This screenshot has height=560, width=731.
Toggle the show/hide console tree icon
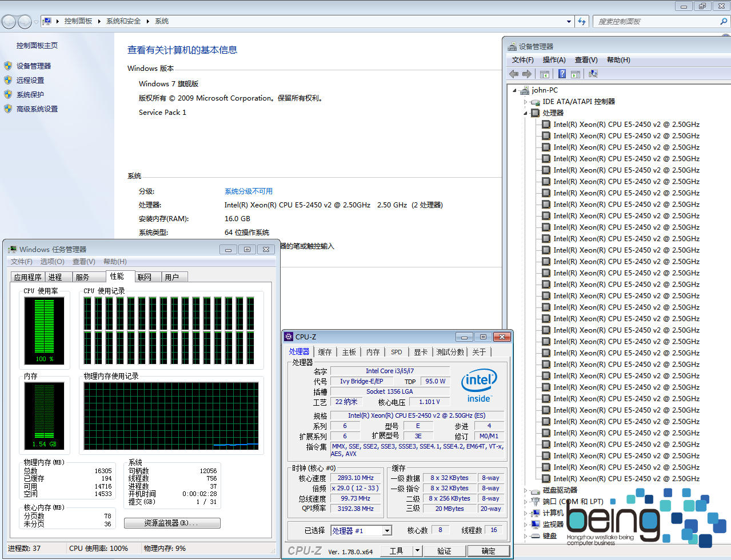tap(545, 74)
